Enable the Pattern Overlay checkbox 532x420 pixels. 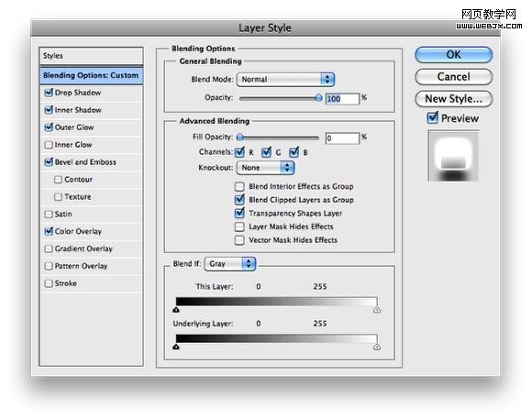point(49,266)
